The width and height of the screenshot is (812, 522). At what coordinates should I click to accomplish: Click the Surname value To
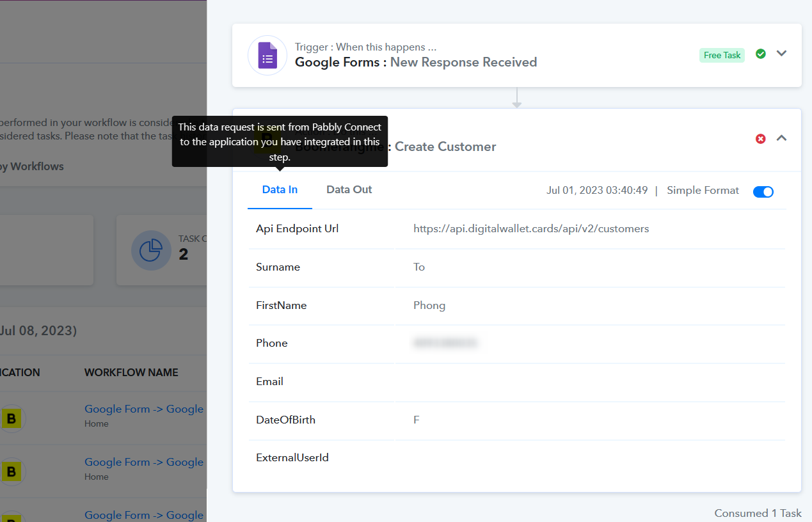click(x=419, y=267)
